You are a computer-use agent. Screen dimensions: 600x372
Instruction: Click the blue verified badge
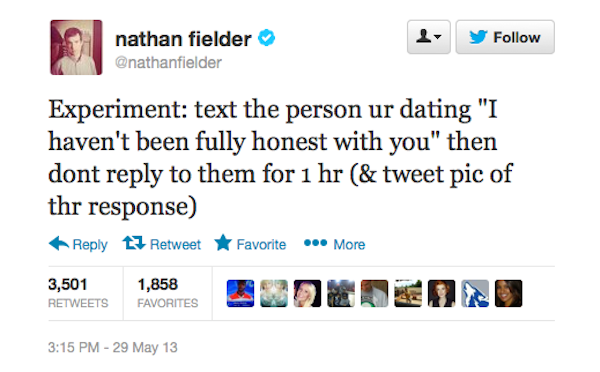(266, 38)
